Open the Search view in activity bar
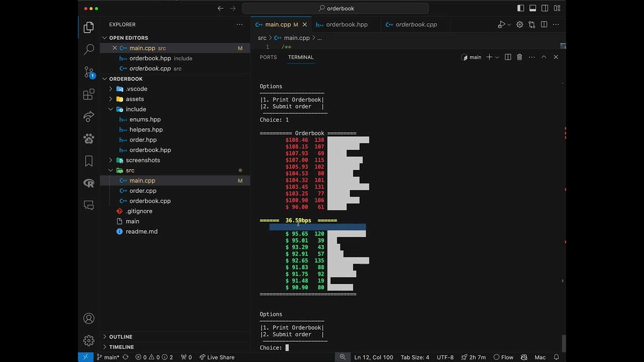 89,49
